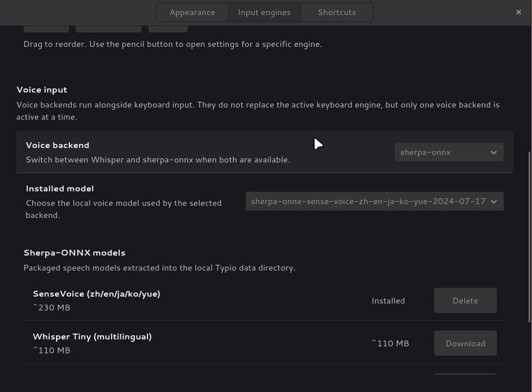
Task: Switch to the Appearance tab
Action: 192,12
